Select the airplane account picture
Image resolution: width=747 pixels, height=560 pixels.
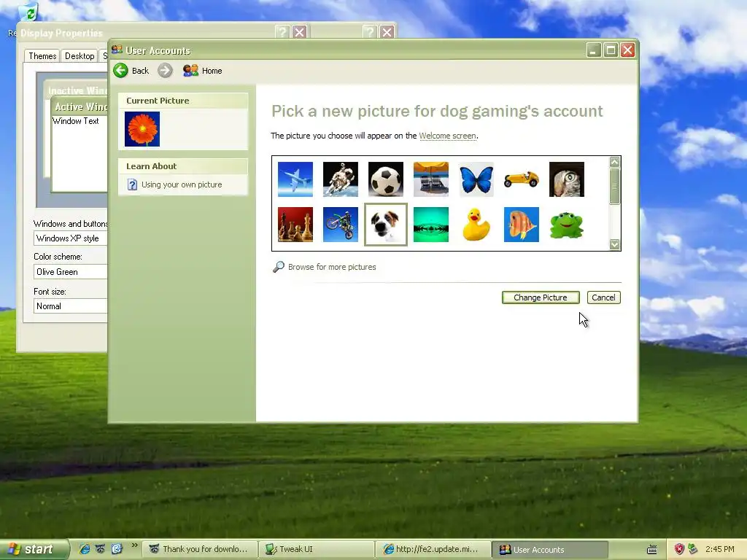tap(295, 179)
